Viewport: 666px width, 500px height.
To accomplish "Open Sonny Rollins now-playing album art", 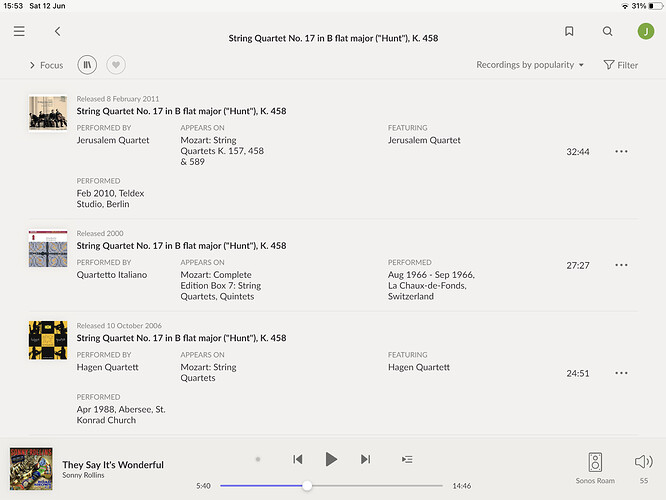I will (31, 469).
